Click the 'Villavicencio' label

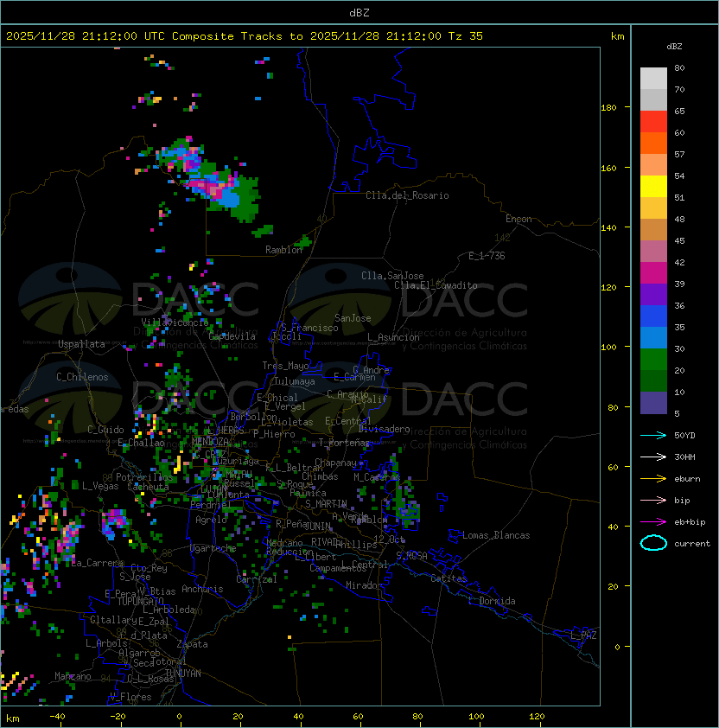(175, 322)
